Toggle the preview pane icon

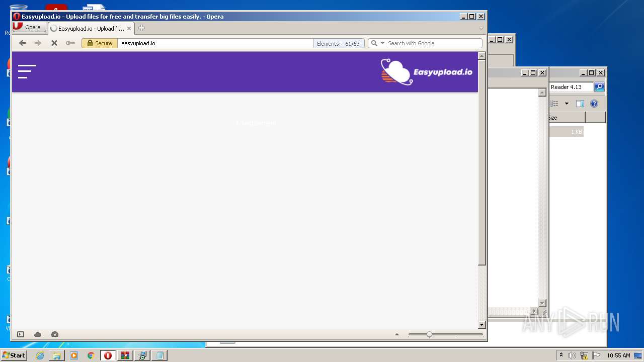coord(580,104)
